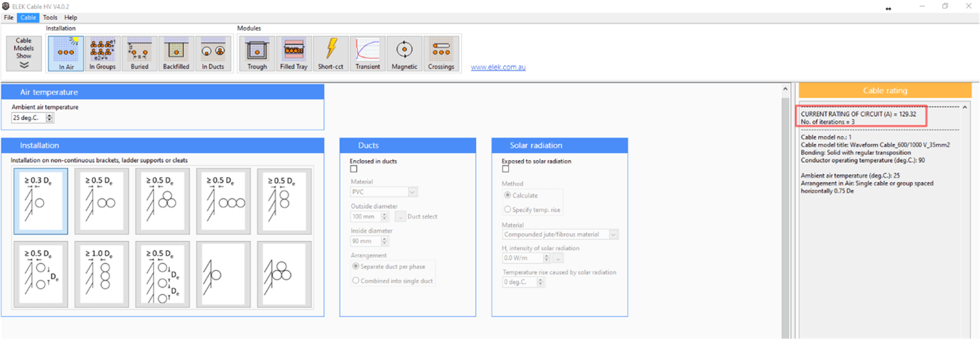
Task: Select three vertically spaced cables arrangement
Action: [x=163, y=274]
